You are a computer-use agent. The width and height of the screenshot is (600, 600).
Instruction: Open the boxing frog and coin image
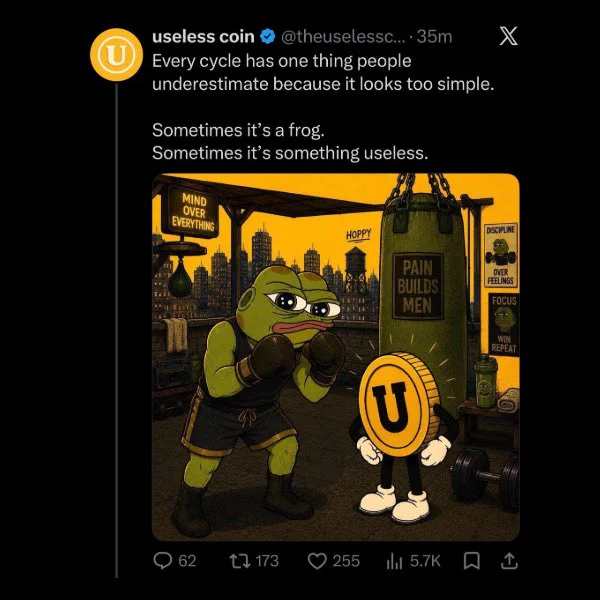[336, 357]
